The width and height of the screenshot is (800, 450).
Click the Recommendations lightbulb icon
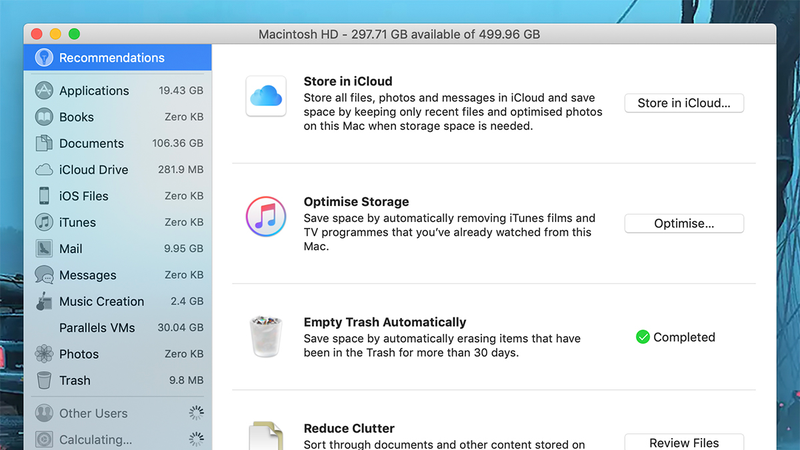click(x=44, y=58)
